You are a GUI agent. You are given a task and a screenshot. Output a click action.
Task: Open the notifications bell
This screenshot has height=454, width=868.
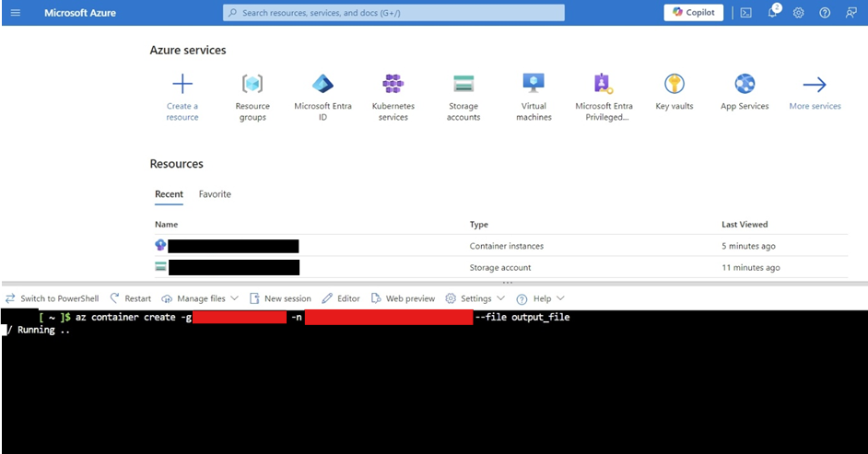772,13
